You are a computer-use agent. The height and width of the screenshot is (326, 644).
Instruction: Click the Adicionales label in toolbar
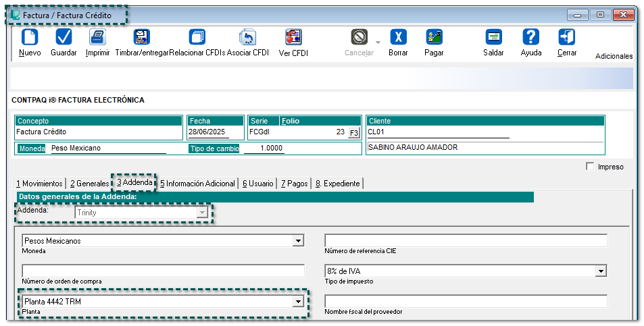(614, 56)
